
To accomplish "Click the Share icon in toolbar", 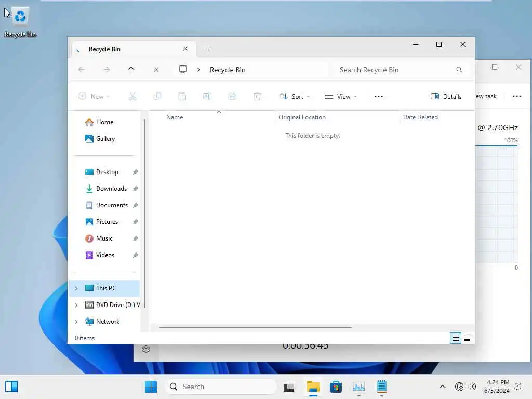I will [x=232, y=96].
